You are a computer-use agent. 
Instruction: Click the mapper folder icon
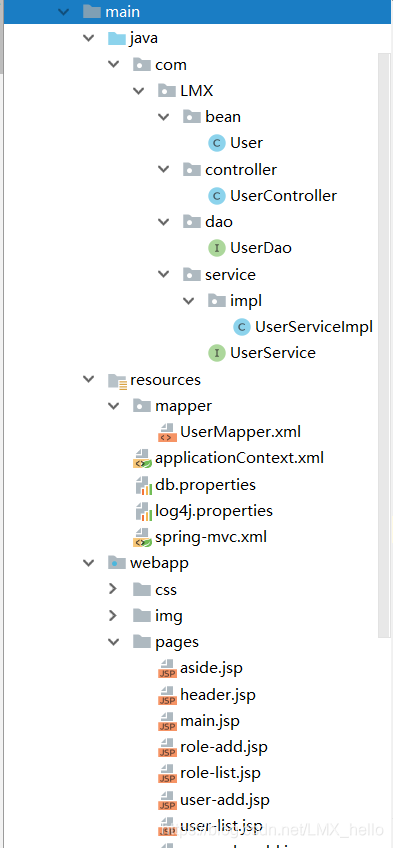[x=142, y=406]
